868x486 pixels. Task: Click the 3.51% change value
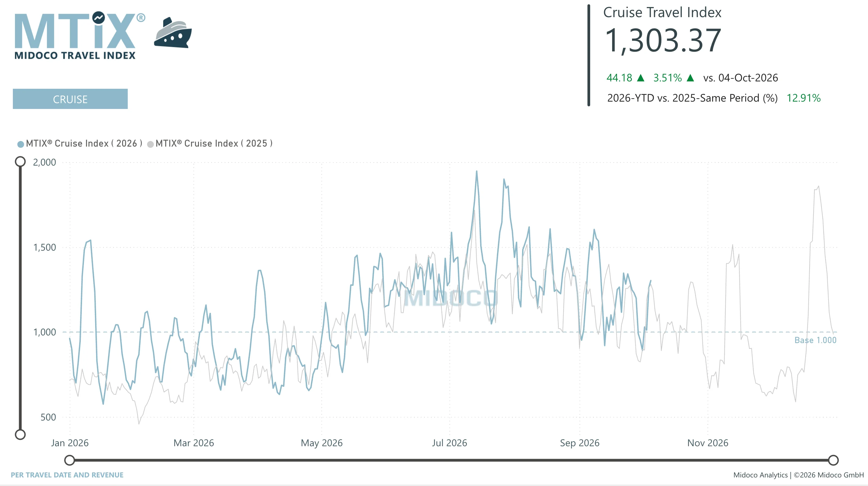668,78
